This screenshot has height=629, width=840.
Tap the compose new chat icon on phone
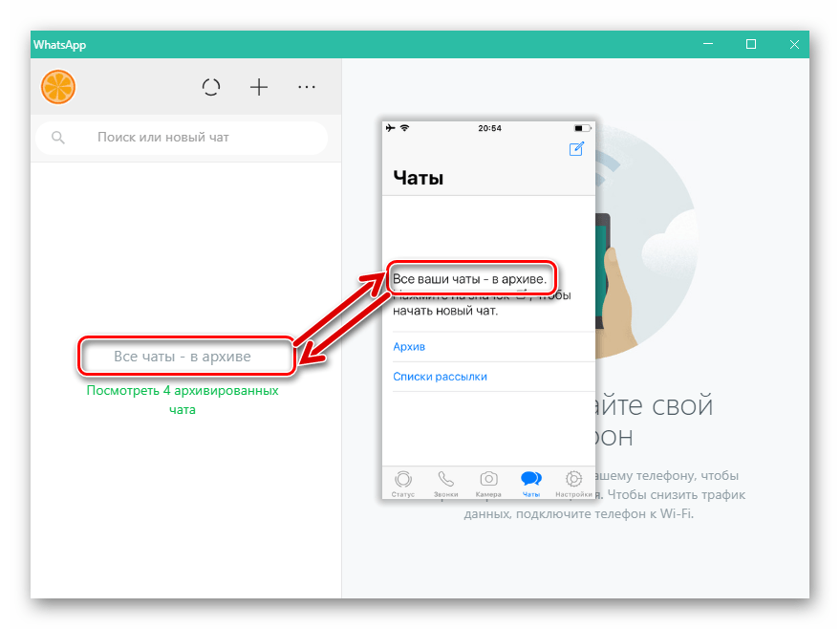[576, 149]
